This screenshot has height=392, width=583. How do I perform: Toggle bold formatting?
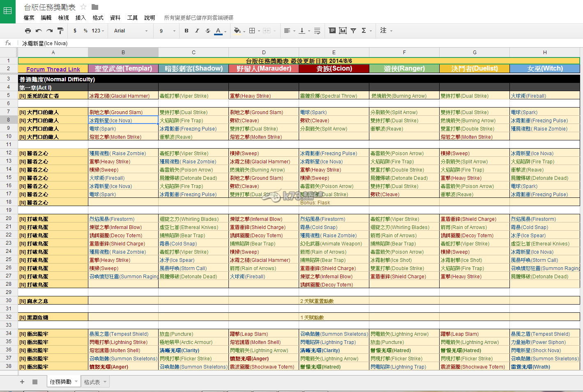186,31
